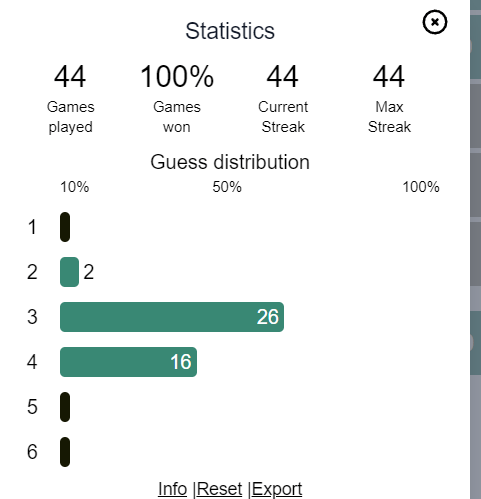Click the Guess distribution heading
Screen dimensions: 481x499
pos(230,162)
